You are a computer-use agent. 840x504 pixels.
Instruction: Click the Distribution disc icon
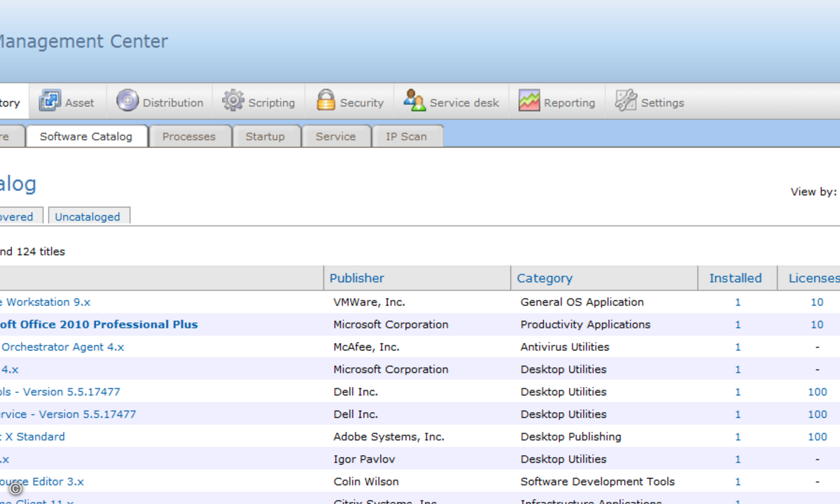click(127, 101)
